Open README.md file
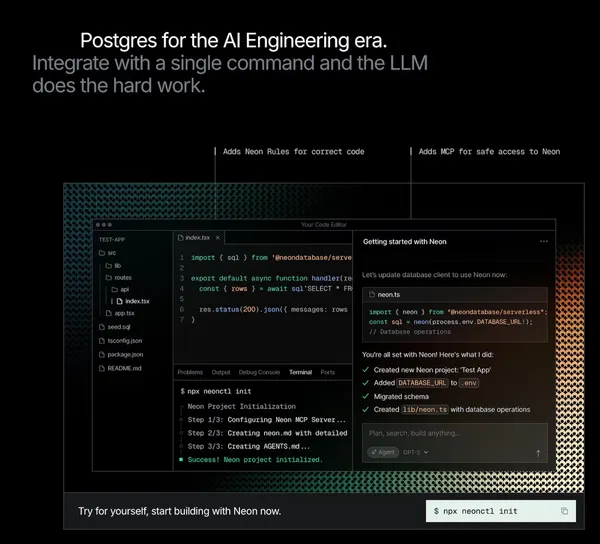Screen dimensions: 600x544 120,368
